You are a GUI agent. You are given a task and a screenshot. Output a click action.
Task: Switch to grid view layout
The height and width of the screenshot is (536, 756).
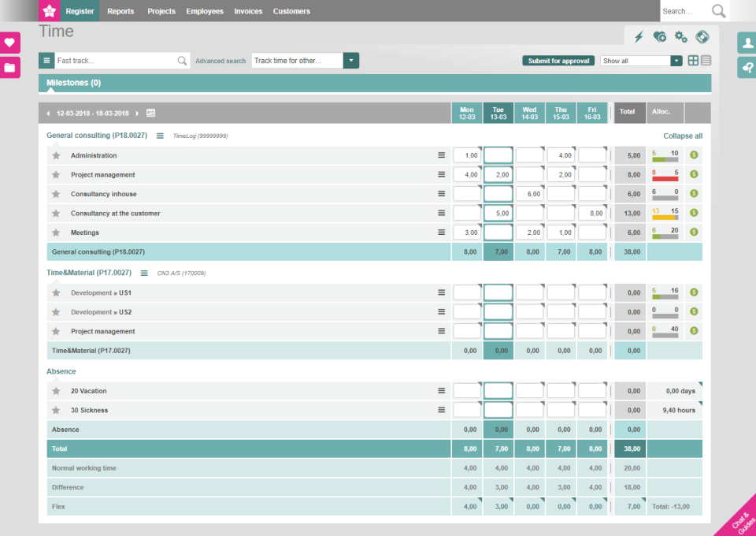[x=693, y=61]
